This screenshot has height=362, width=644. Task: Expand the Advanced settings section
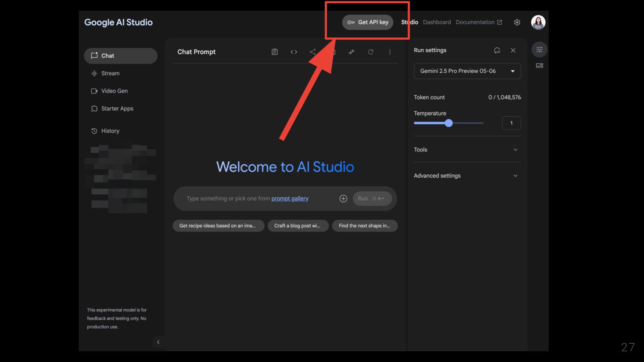[467, 176]
